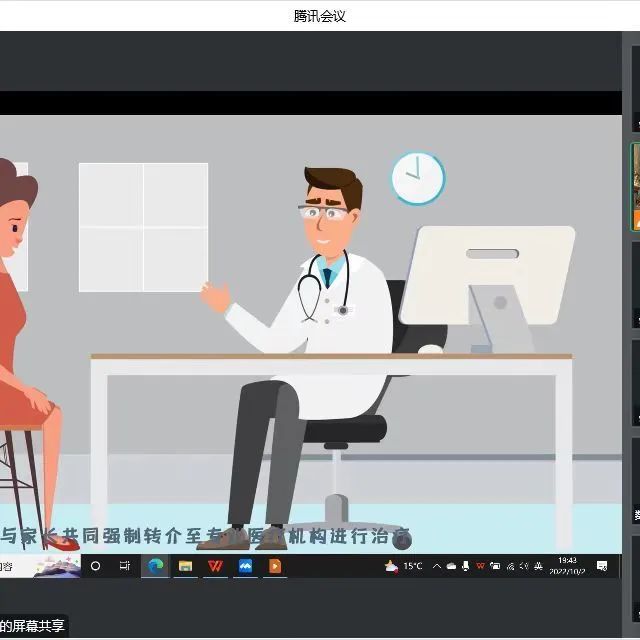This screenshot has height=640, width=640.
Task: Expand the hidden tray icons chevron
Action: click(437, 566)
